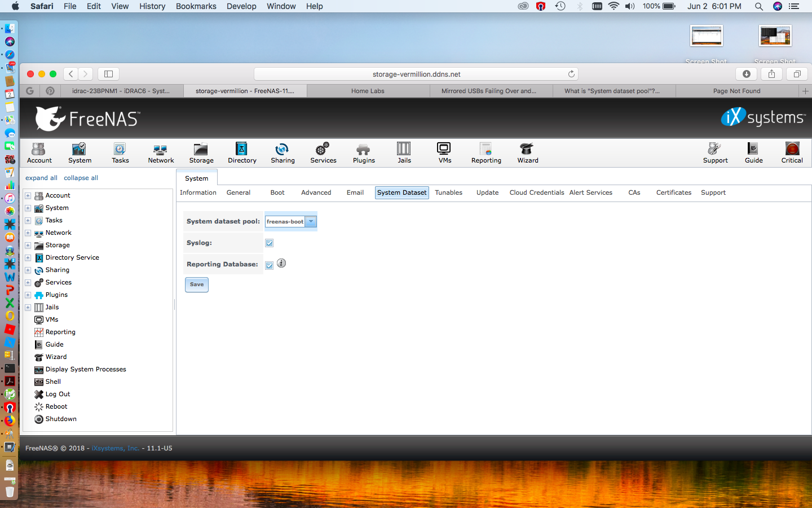Open the Storage toolbar icon
Image resolution: width=812 pixels, height=508 pixels.
pos(201,152)
